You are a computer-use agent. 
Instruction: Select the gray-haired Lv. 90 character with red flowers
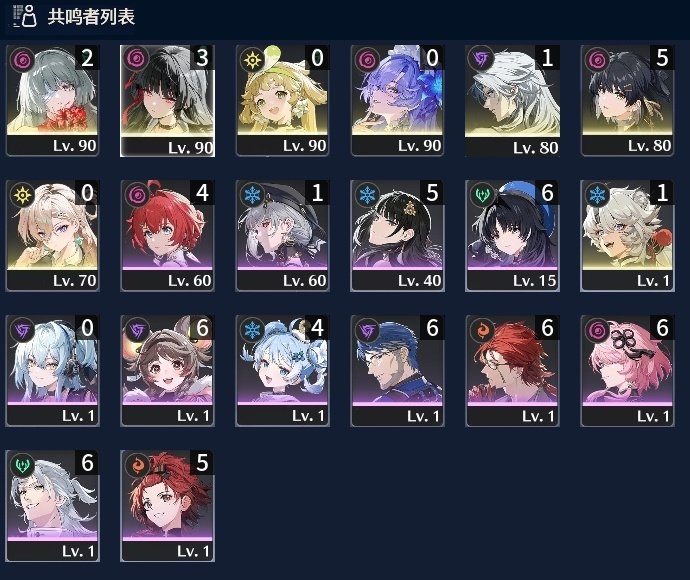52,100
